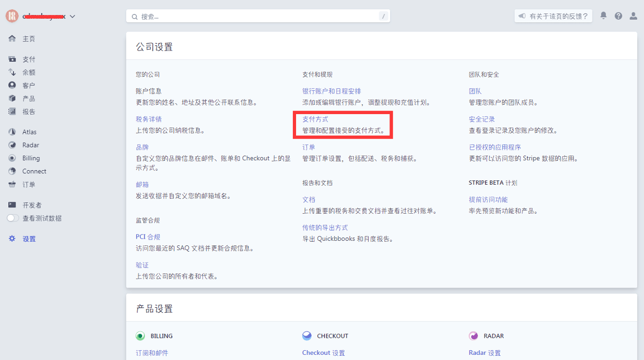This screenshot has width=644, height=360.
Task: Toggle the 查看测试数据 switch
Action: pyautogui.click(x=13, y=218)
